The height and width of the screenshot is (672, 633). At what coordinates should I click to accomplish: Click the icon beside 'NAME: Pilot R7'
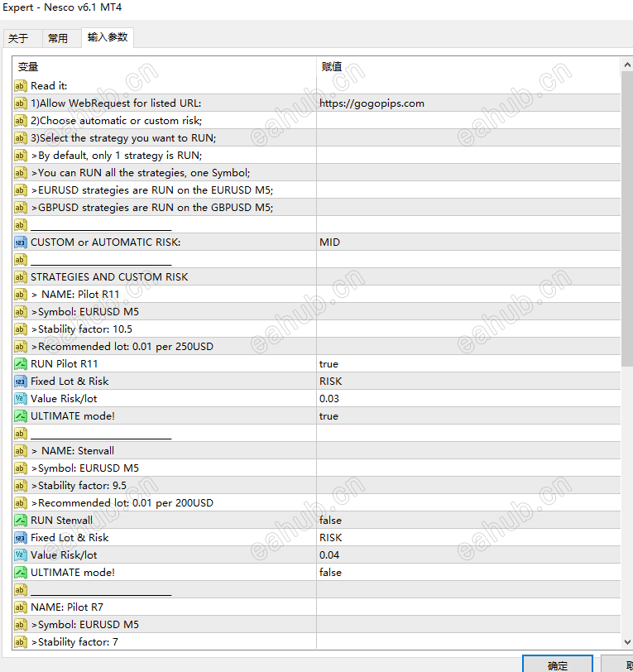click(20, 607)
